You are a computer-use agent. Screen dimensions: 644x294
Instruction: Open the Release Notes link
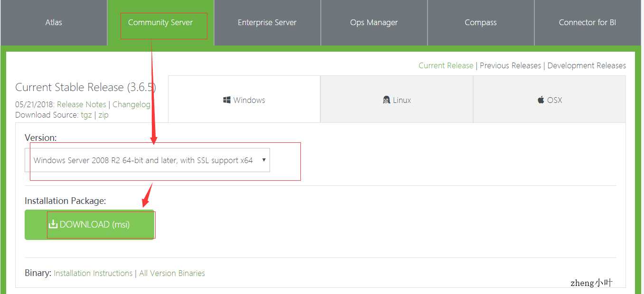(82, 105)
